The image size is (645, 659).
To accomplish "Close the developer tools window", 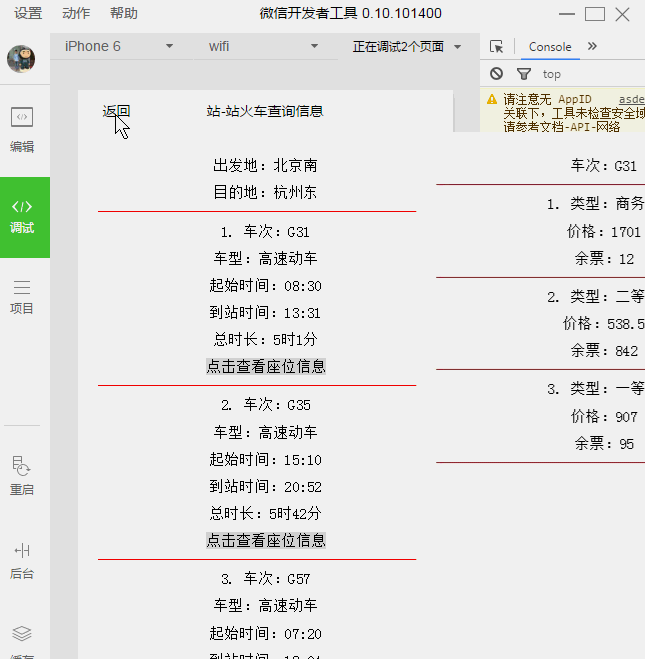I will (622, 14).
